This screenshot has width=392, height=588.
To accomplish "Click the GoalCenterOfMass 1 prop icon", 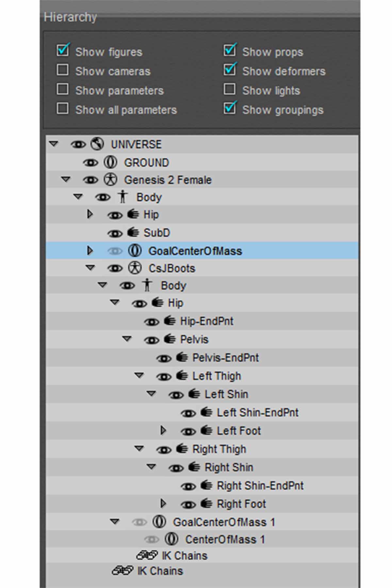I will 159,522.
